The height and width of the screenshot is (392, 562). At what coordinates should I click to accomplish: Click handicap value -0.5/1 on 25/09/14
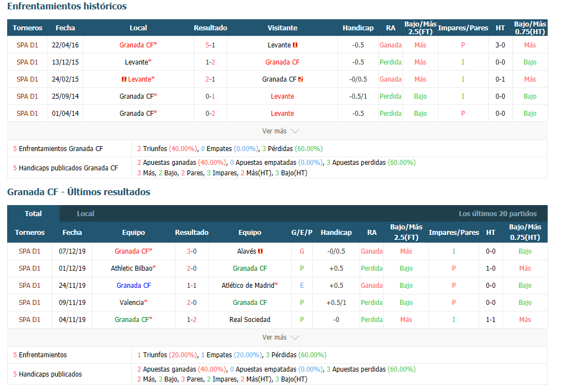click(x=358, y=96)
